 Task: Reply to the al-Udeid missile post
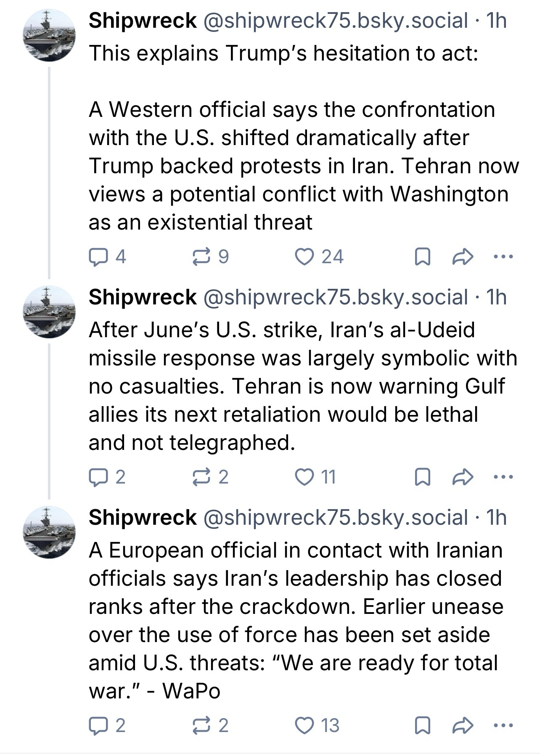98,477
